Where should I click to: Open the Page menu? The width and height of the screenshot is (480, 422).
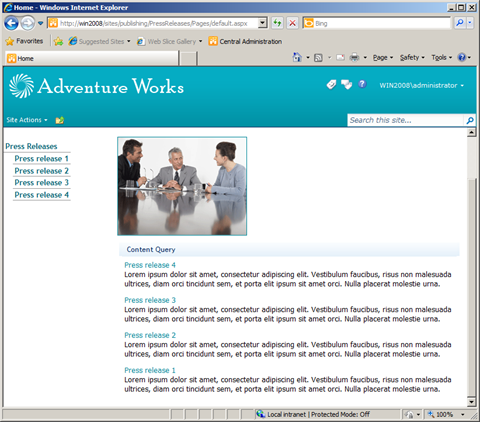click(383, 58)
